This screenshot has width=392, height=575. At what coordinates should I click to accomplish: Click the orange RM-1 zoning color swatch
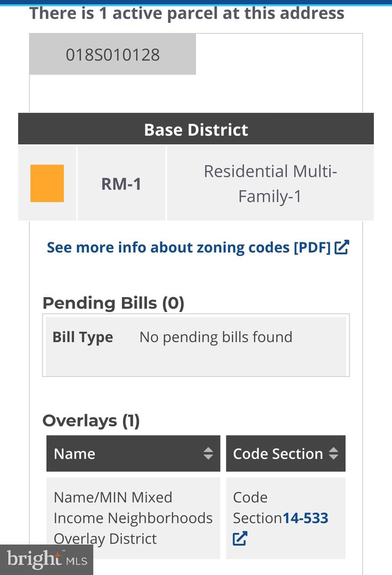[x=47, y=183]
